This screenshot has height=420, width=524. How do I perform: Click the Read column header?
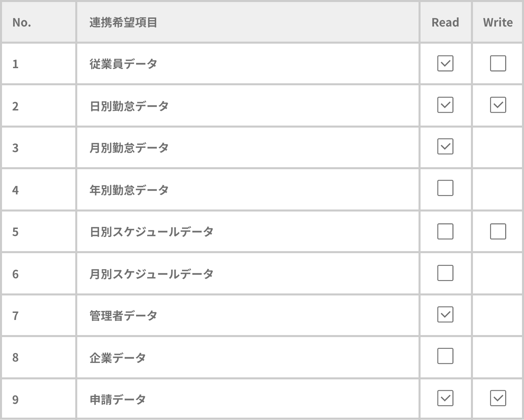point(445,22)
